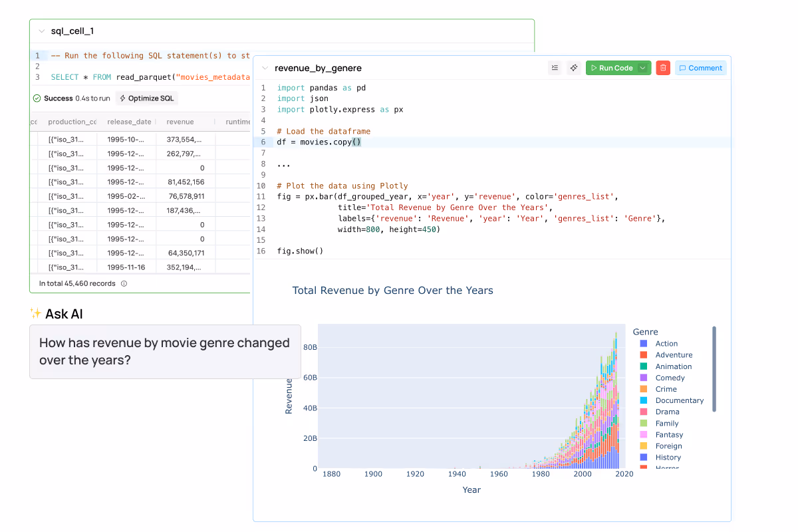Click the chart title 'Total Revenue by Genre Over the Years'
798x532 pixels.
[393, 290]
